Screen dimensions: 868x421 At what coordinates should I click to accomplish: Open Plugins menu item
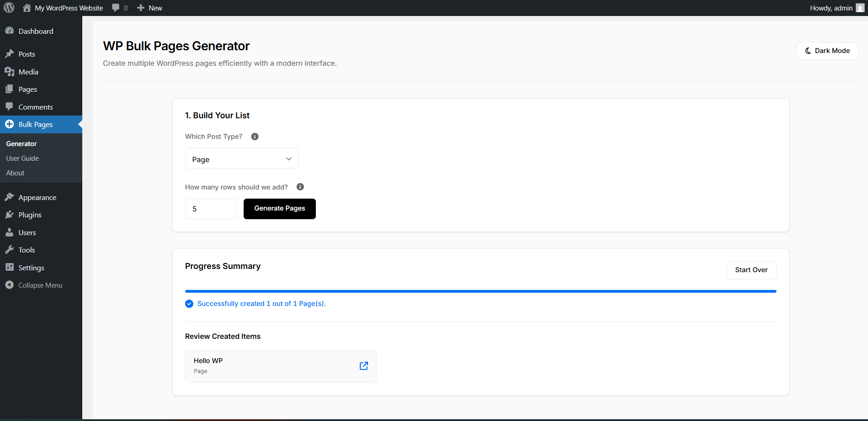[41, 215]
